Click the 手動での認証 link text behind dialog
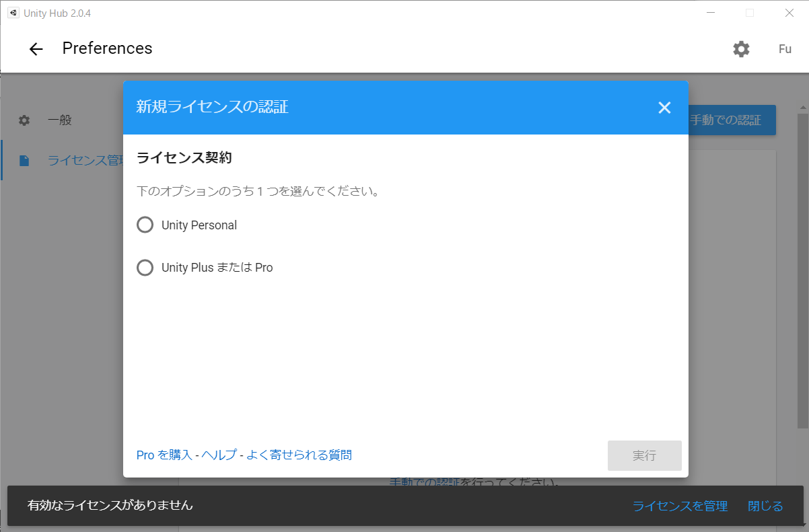Screen dimensions: 809x532 click(424, 482)
